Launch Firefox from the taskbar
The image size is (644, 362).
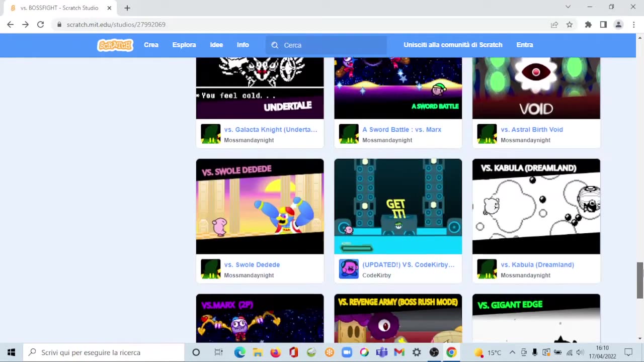pyautogui.click(x=275, y=352)
